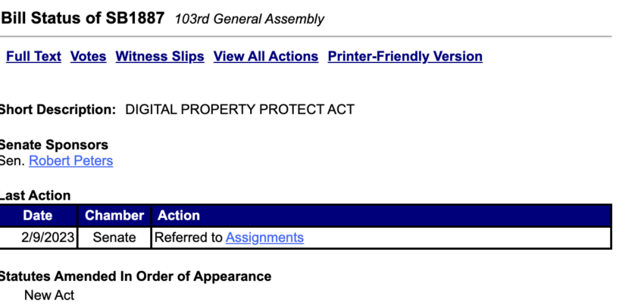Image resolution: width=644 pixels, height=308 pixels.
Task: Click the New Act text
Action: pos(49,295)
